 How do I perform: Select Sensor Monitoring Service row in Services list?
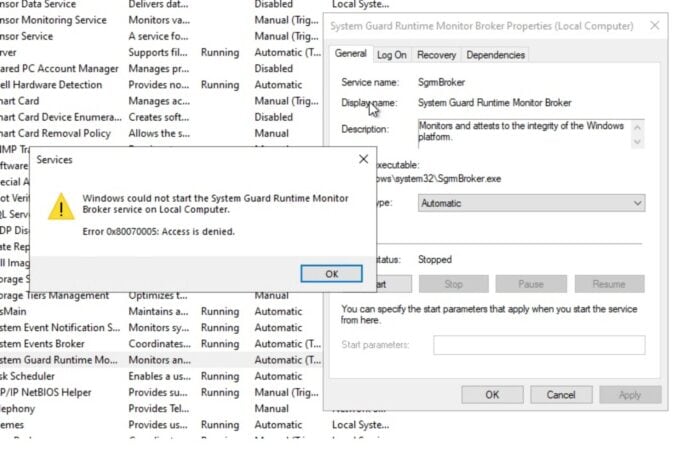(161, 20)
